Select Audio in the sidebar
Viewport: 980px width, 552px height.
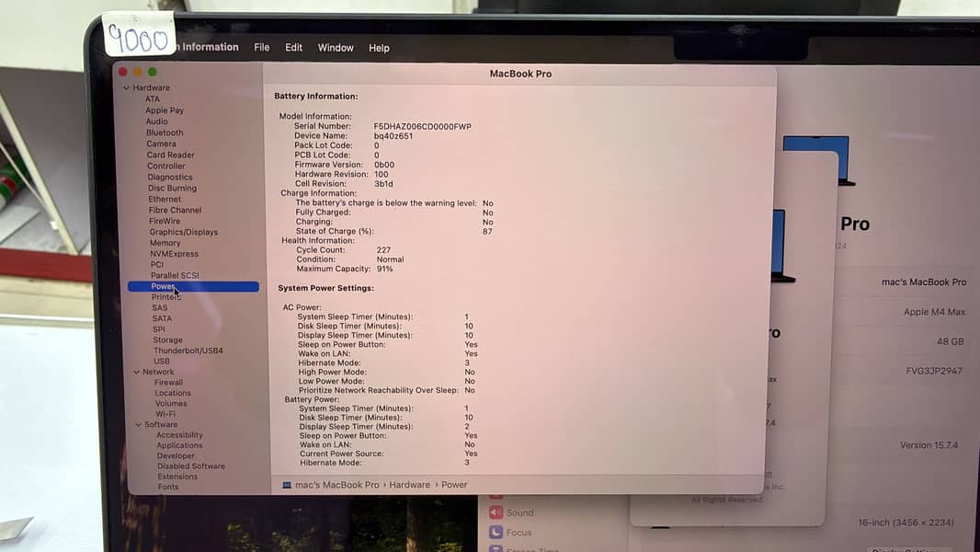pos(156,121)
